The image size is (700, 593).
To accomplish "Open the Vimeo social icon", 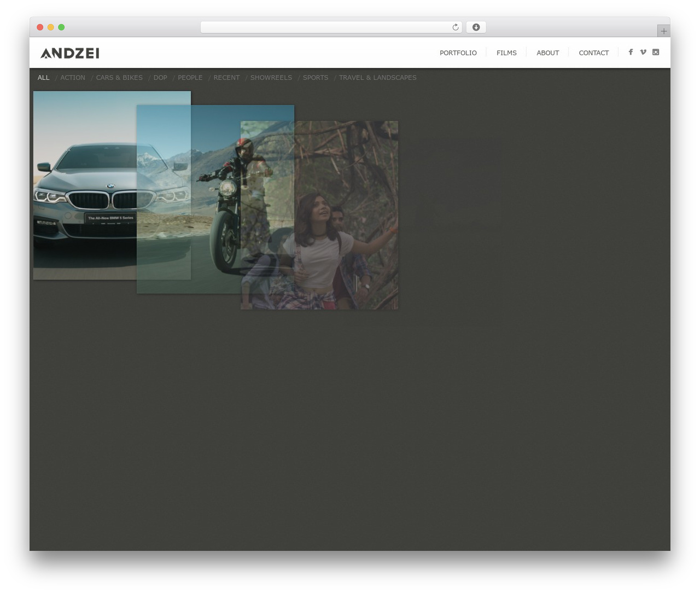I will click(x=643, y=52).
